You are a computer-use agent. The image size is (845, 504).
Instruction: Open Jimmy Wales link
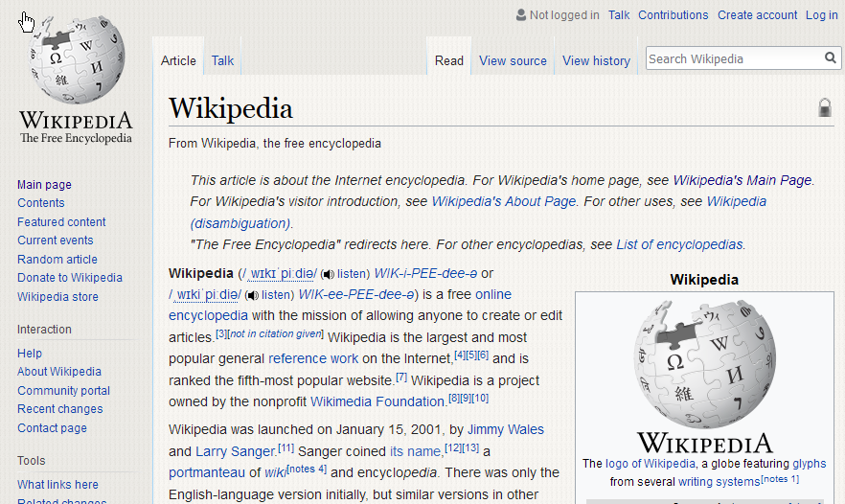[x=506, y=429]
